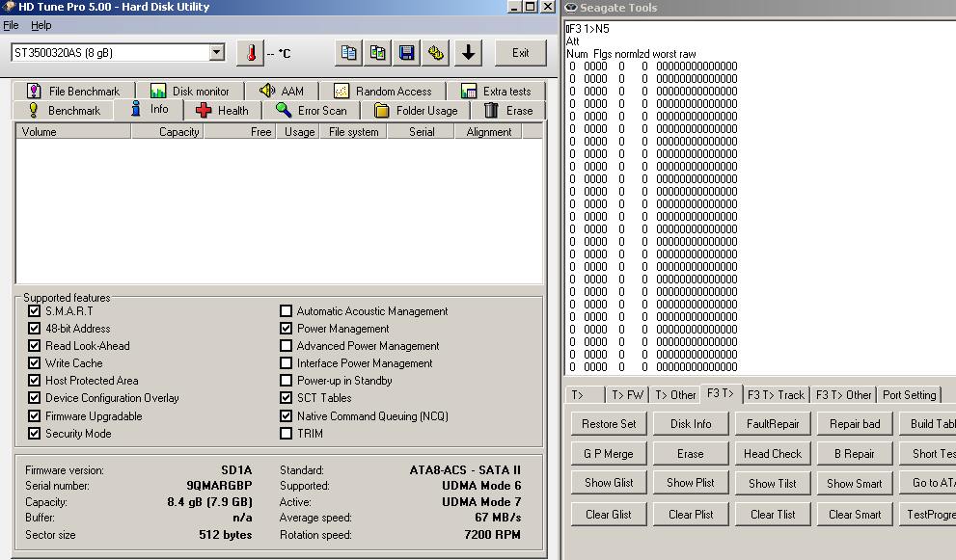Toggle the 48-bit Address checkbox

[34, 328]
